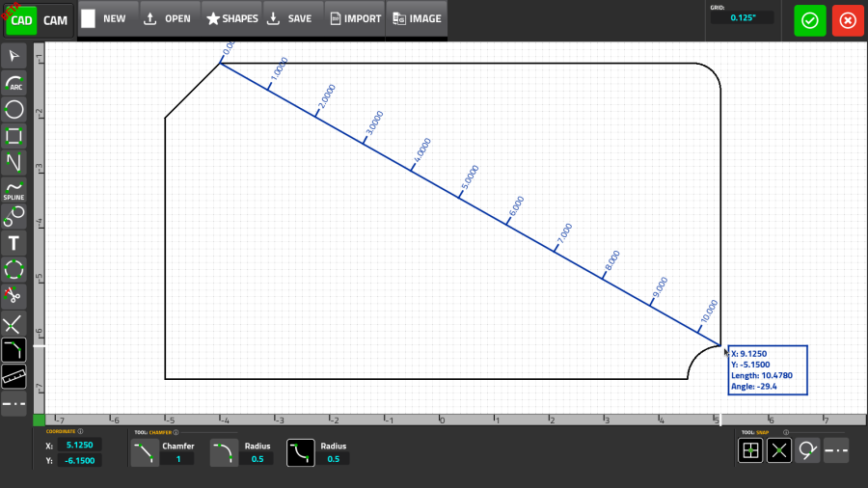This screenshot has height=488, width=868.
Task: Edit the Y coordinate -6.1500 field
Action: [x=79, y=460]
